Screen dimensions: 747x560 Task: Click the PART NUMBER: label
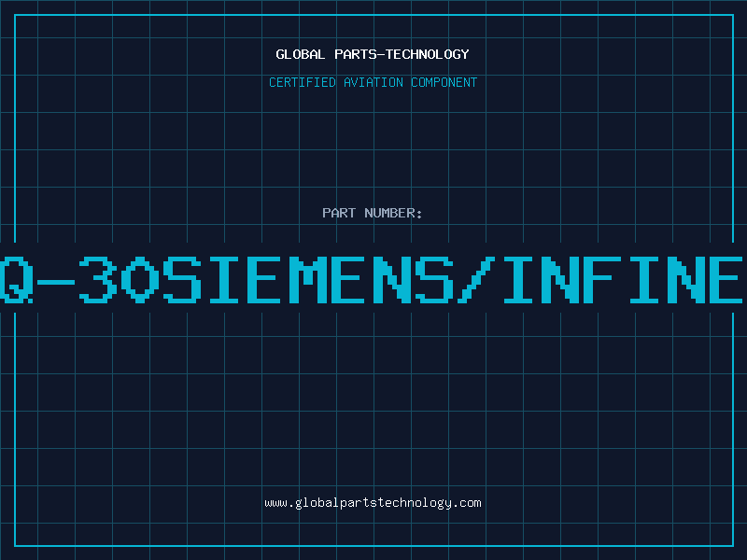373,213
